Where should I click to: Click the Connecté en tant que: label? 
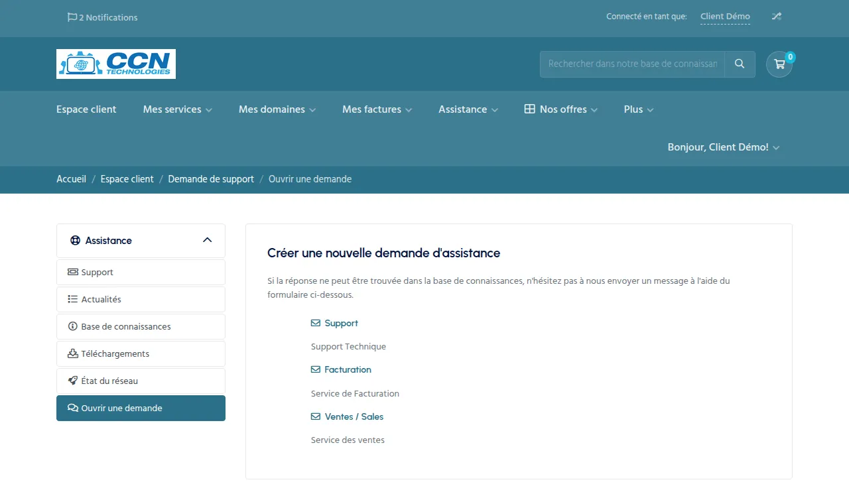pos(646,17)
